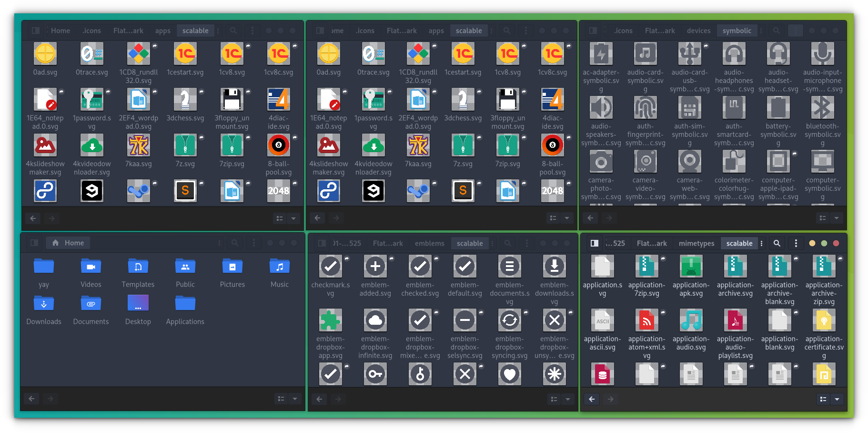The width and height of the screenshot is (868, 433).
Task: Open search in the devices window
Action: (x=777, y=31)
